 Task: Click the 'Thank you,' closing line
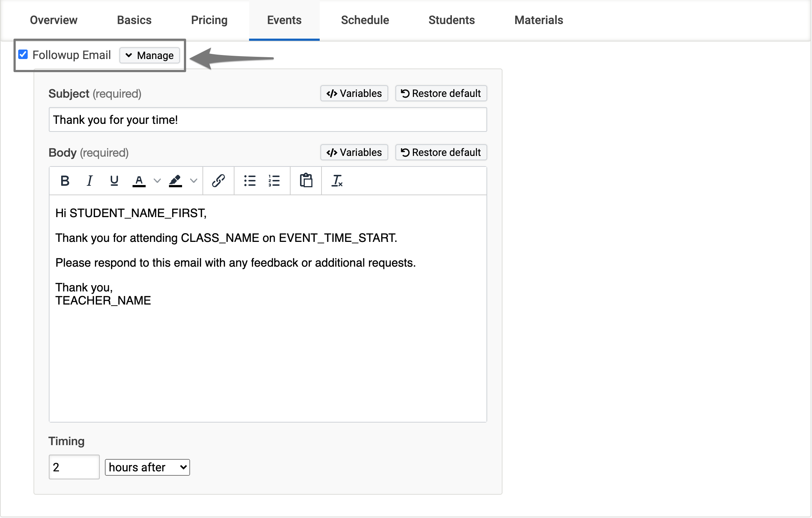(84, 287)
